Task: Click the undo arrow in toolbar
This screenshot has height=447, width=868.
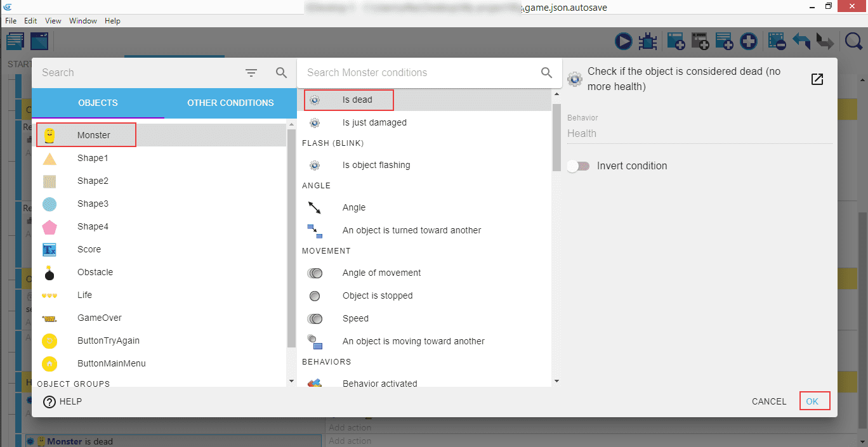Action: tap(801, 42)
